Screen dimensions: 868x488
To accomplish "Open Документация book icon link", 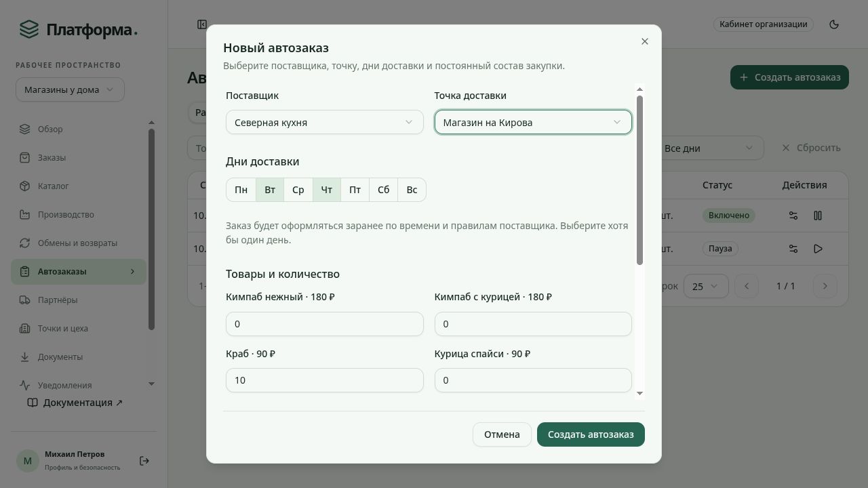I will click(33, 403).
